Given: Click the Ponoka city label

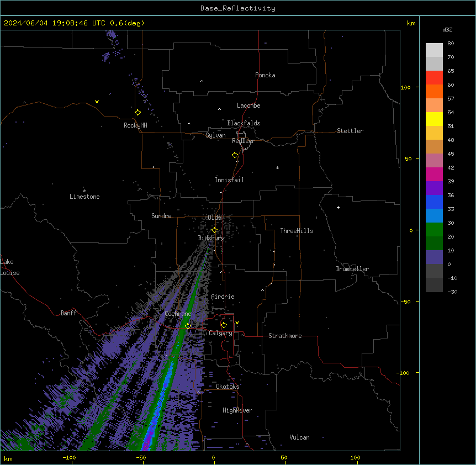Looking at the screenshot, I should point(265,75).
